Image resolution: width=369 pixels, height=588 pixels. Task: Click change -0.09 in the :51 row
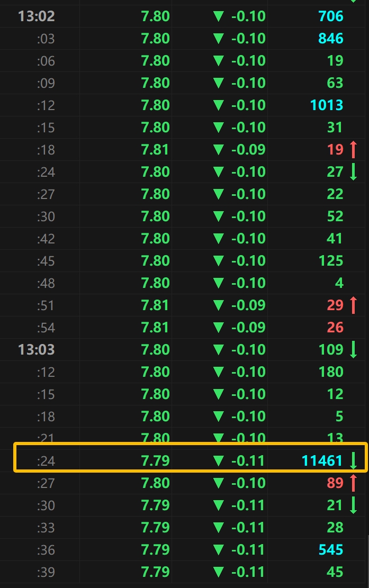tap(248, 305)
